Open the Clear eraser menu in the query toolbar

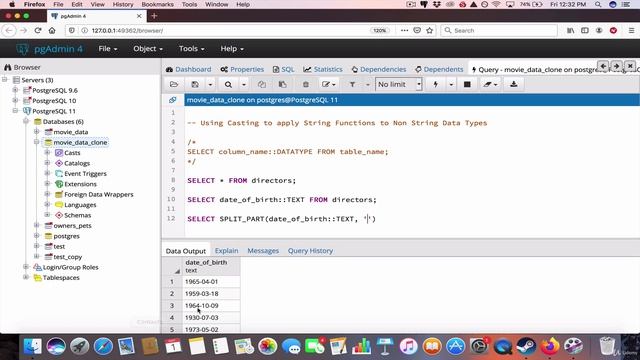click(x=490, y=84)
